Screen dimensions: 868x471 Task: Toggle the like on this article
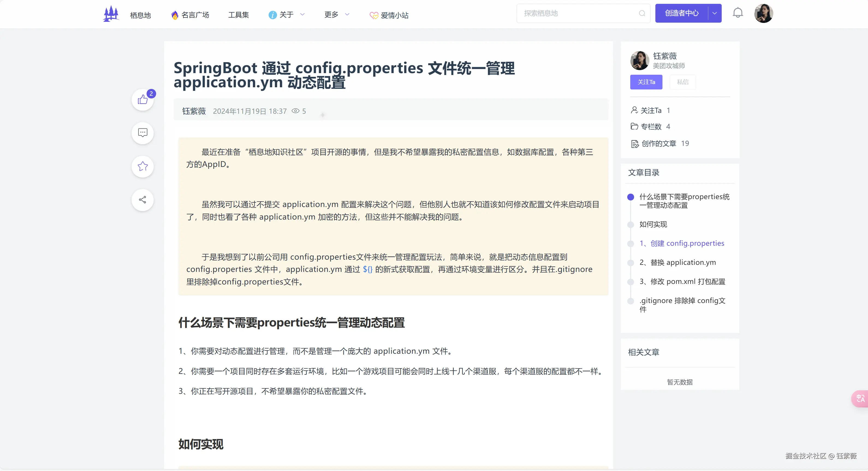142,100
